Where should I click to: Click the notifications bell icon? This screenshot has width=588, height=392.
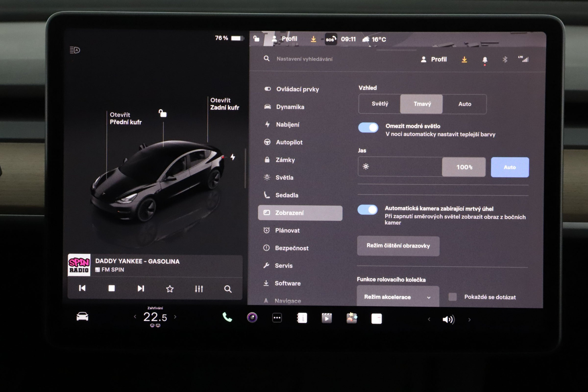tap(485, 60)
